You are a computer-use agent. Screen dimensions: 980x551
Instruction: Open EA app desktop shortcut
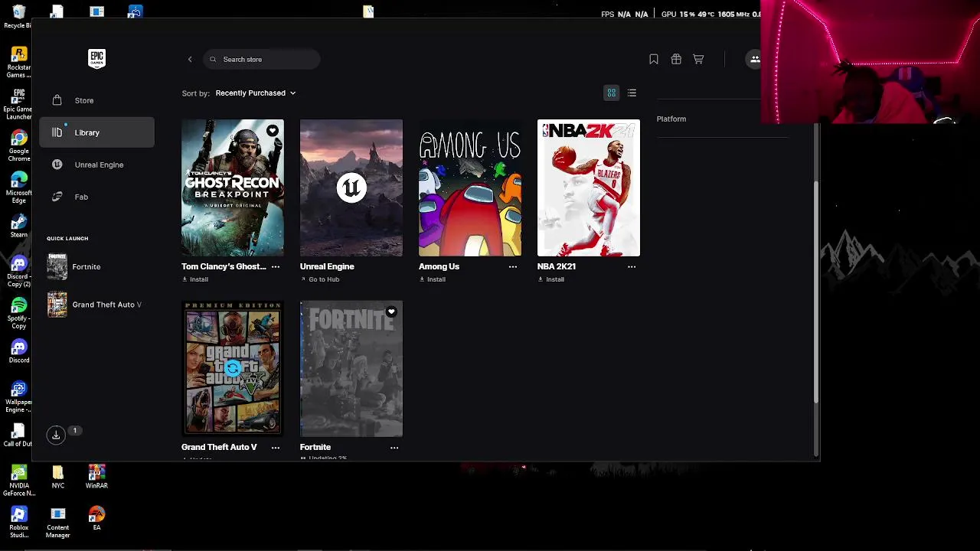(x=96, y=519)
